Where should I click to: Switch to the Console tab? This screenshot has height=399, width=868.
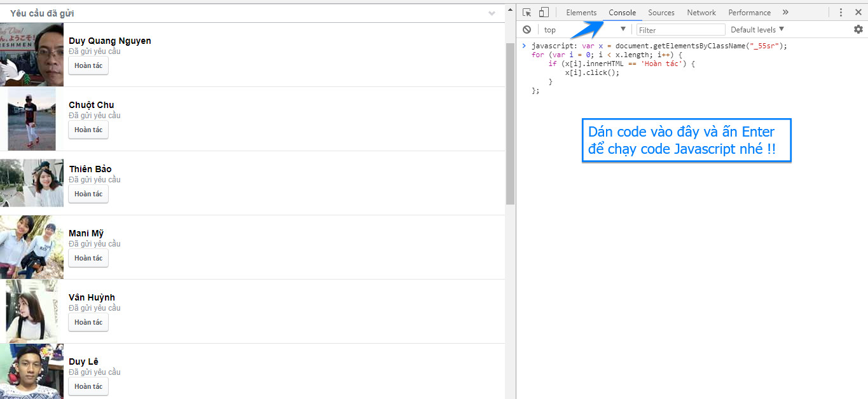pyautogui.click(x=622, y=13)
